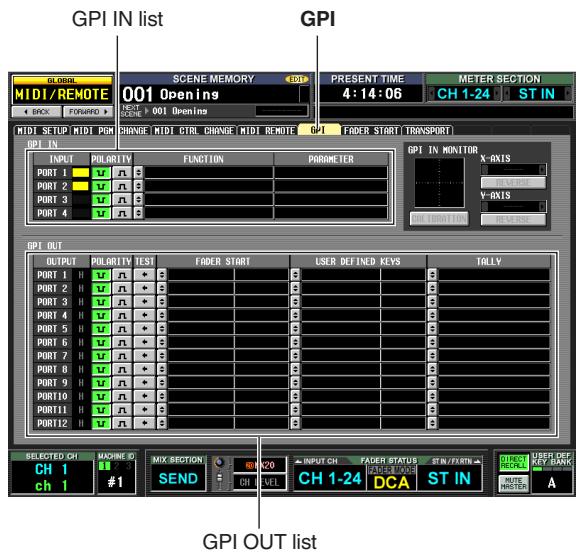Image resolution: width=579 pixels, height=554 pixels.
Task: Set GPI IN Port 2 to high-active polarity
Action: (122, 186)
